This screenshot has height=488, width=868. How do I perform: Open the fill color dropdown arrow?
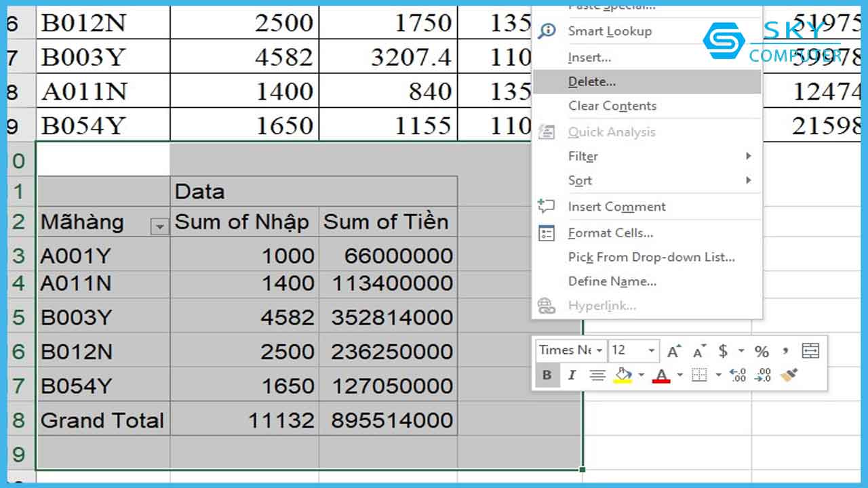640,375
